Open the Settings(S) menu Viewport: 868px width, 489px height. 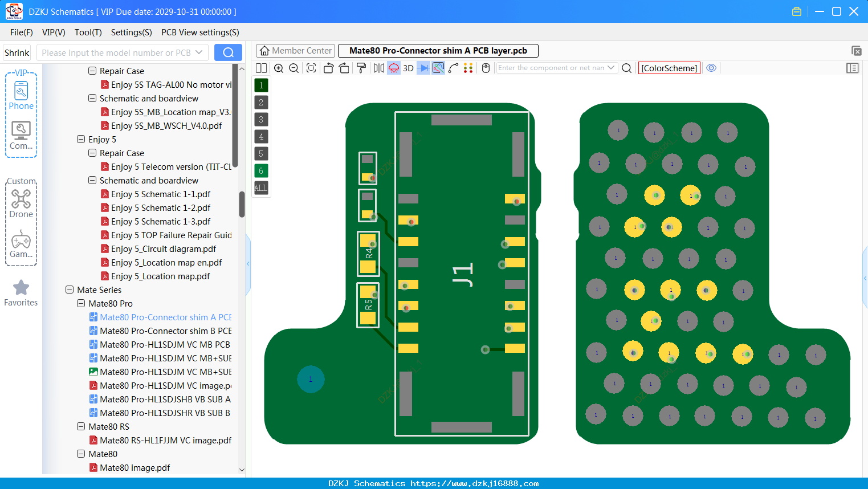coord(132,32)
